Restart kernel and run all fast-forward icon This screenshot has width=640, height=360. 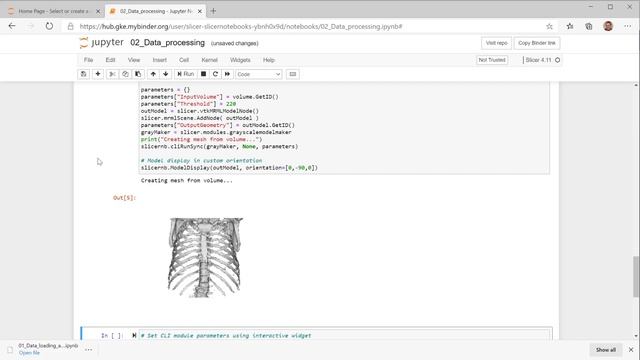click(x=227, y=74)
